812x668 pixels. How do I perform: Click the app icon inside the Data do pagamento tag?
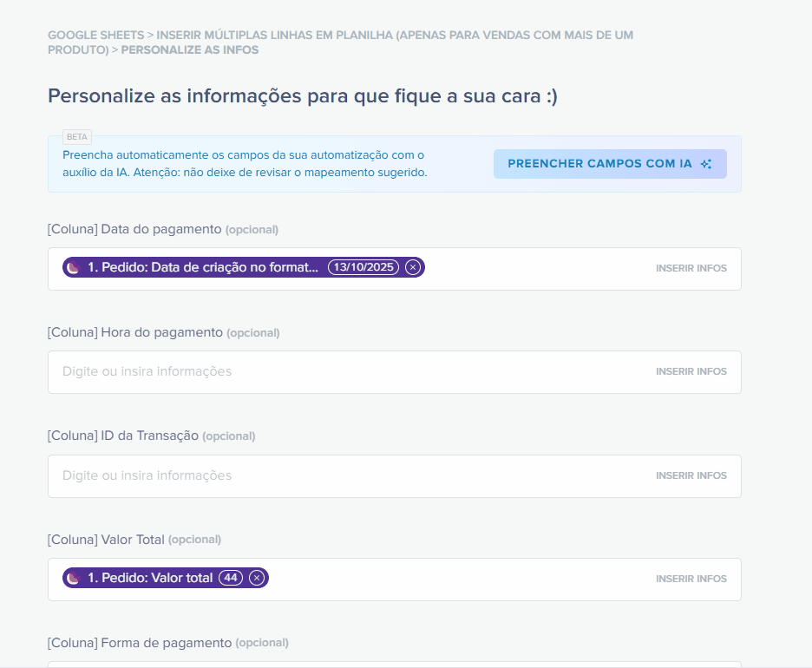(x=71, y=267)
